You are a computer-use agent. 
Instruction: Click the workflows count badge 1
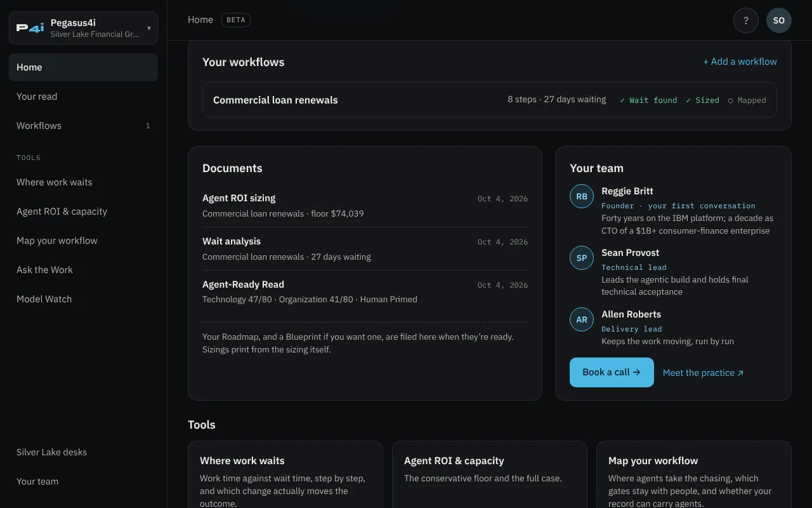pyautogui.click(x=148, y=126)
